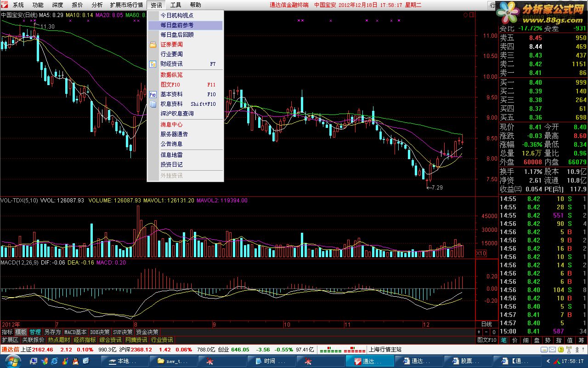Open 关联报价 tab
Screen dimensions: 588x368
pos(33,340)
